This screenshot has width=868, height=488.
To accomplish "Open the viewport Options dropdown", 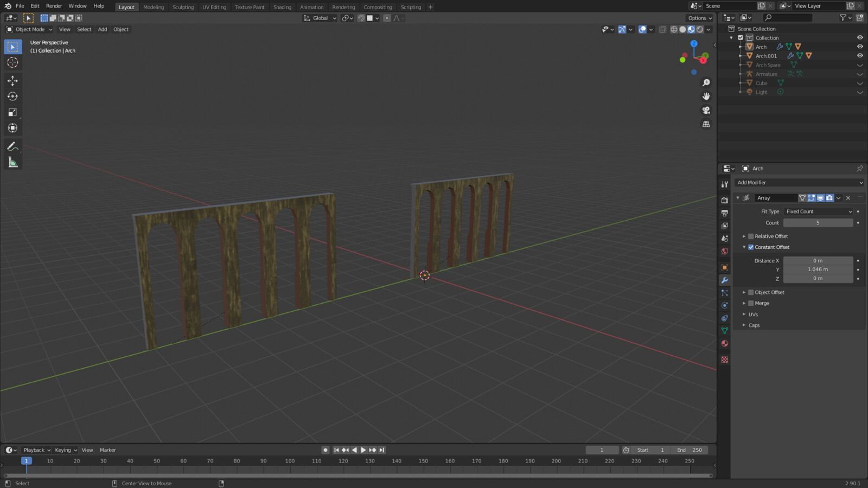I will pos(700,18).
